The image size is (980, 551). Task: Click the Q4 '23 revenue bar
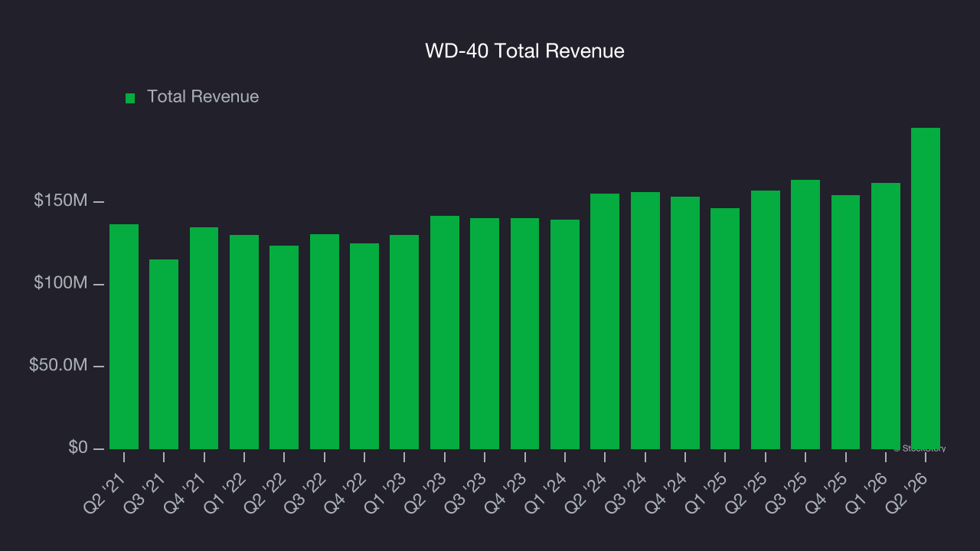pos(525,334)
